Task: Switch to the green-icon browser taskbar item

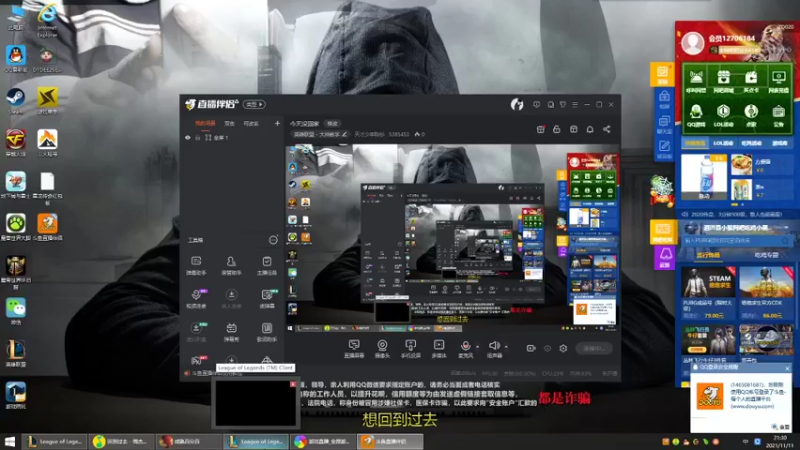Action: (x=121, y=441)
